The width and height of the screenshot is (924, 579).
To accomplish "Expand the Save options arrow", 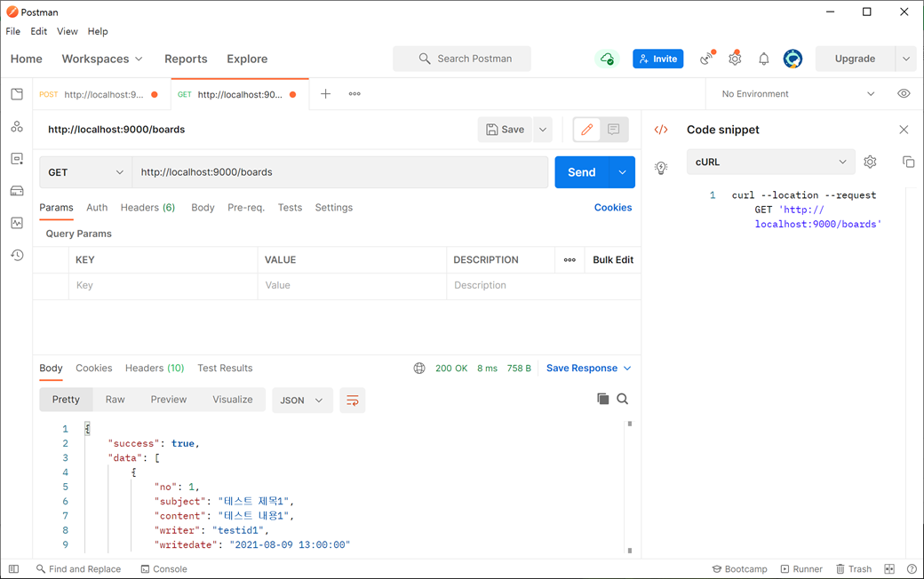I will pos(543,130).
